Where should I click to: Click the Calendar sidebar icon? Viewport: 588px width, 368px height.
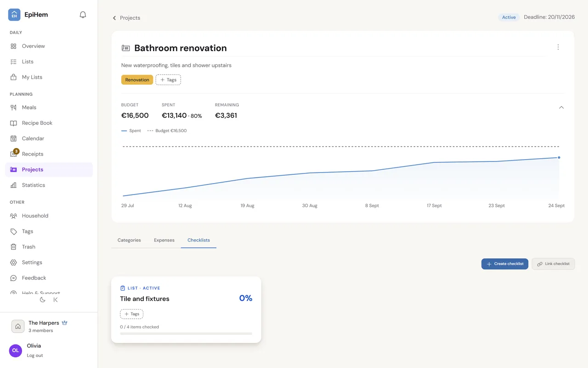tap(13, 138)
